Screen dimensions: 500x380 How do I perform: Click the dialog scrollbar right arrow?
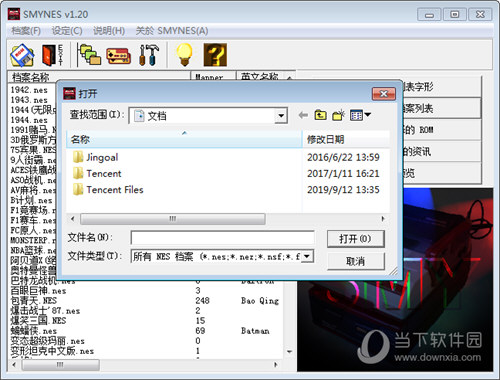pos(383,219)
